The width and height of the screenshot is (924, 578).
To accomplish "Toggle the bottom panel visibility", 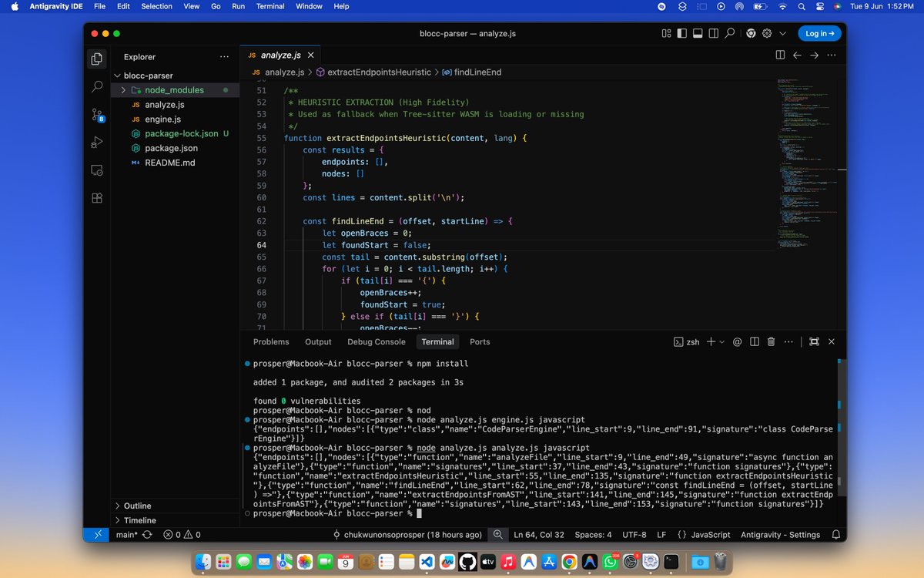I will pyautogui.click(x=697, y=33).
